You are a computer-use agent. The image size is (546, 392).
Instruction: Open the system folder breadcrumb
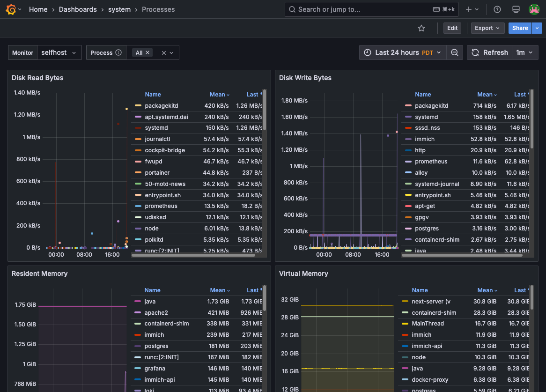click(119, 9)
